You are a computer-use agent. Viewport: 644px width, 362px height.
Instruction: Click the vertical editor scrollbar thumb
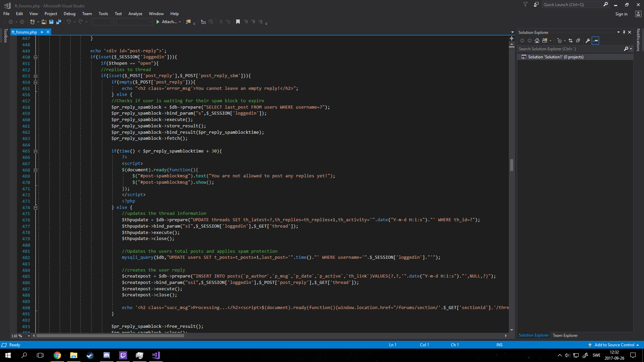click(512, 165)
